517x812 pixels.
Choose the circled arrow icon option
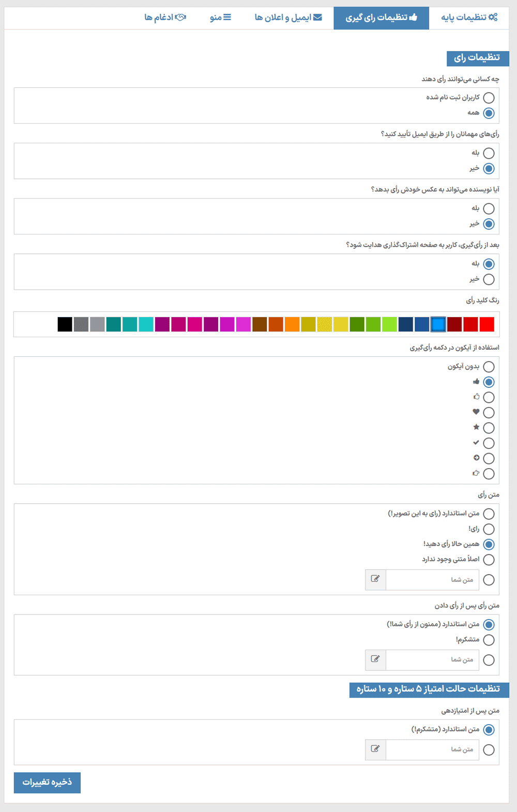click(489, 458)
